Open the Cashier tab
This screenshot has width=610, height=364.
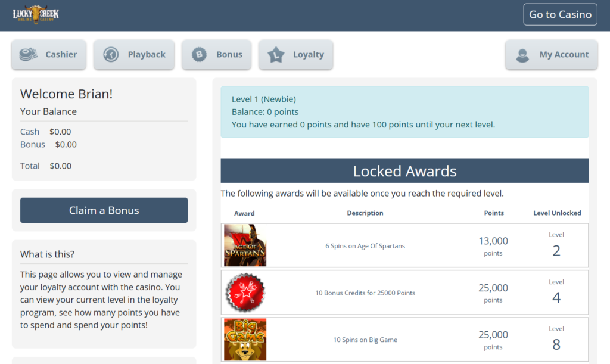49,54
